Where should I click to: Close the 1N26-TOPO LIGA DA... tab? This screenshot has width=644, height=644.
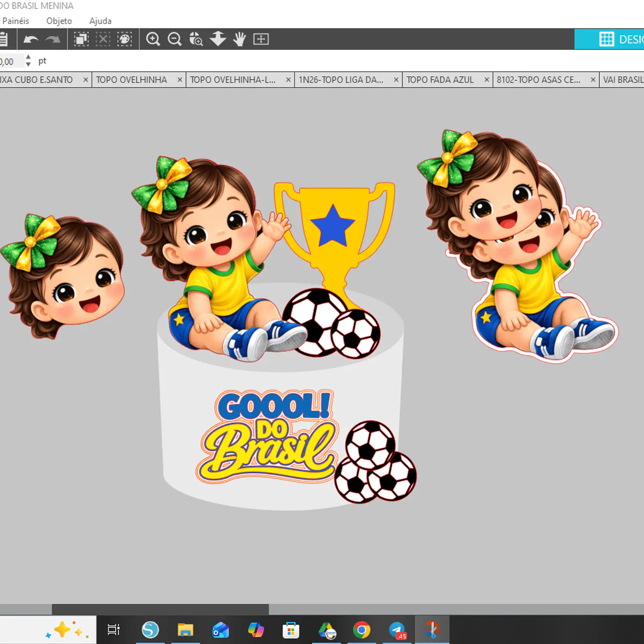point(396,80)
